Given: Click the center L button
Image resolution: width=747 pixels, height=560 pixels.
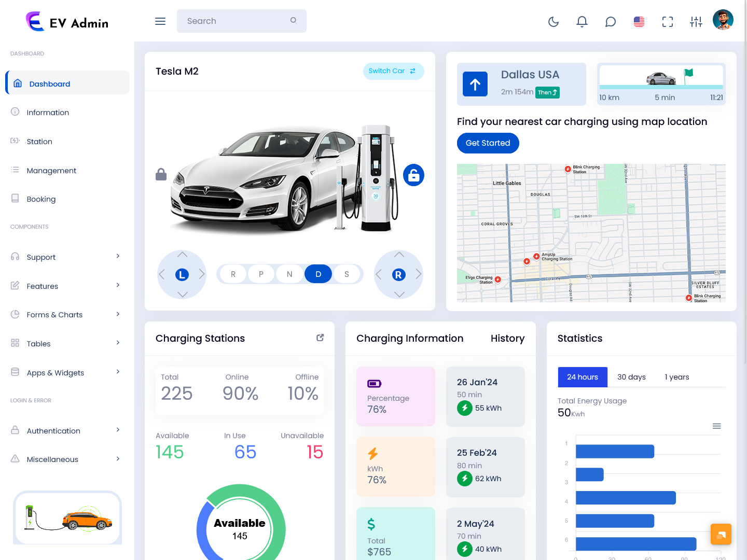Looking at the screenshot, I should tap(182, 275).
